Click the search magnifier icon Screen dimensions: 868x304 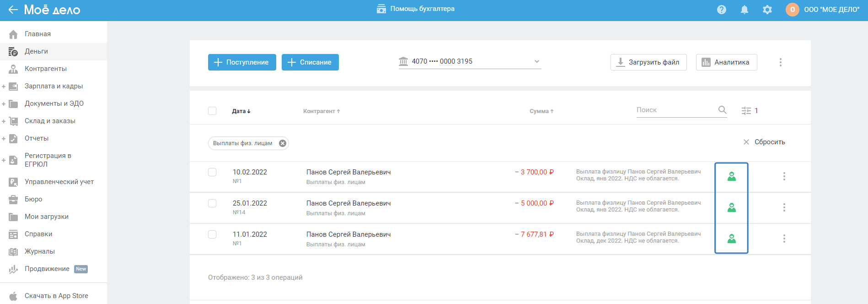click(722, 110)
